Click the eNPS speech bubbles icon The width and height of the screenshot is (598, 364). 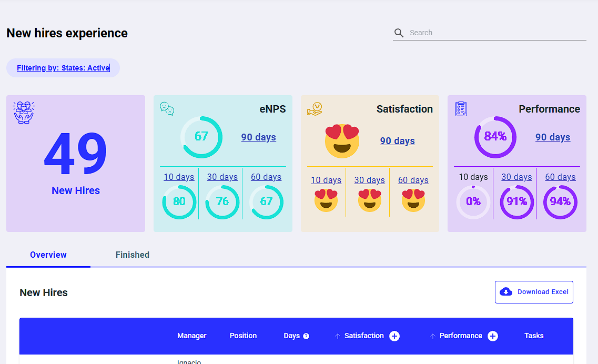click(x=167, y=110)
